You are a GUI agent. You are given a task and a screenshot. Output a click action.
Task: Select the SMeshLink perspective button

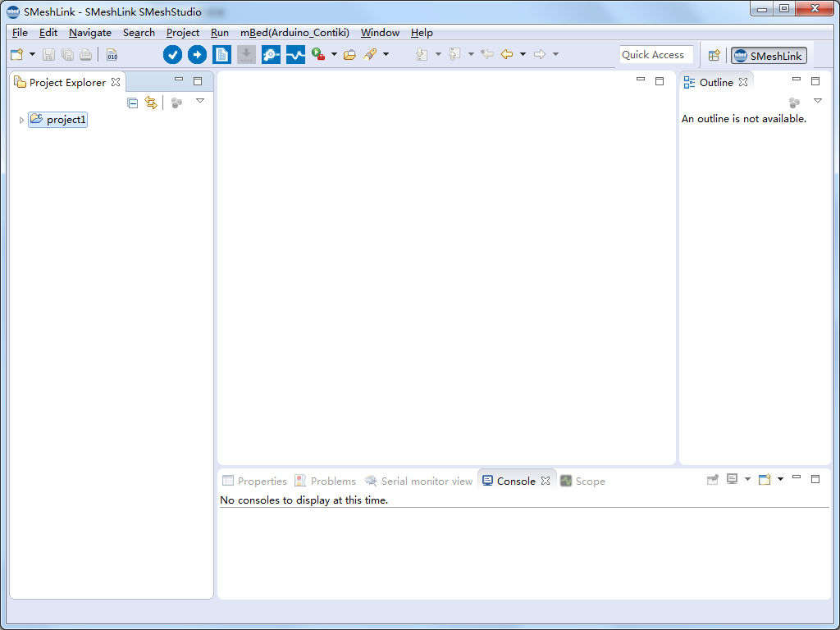click(769, 55)
